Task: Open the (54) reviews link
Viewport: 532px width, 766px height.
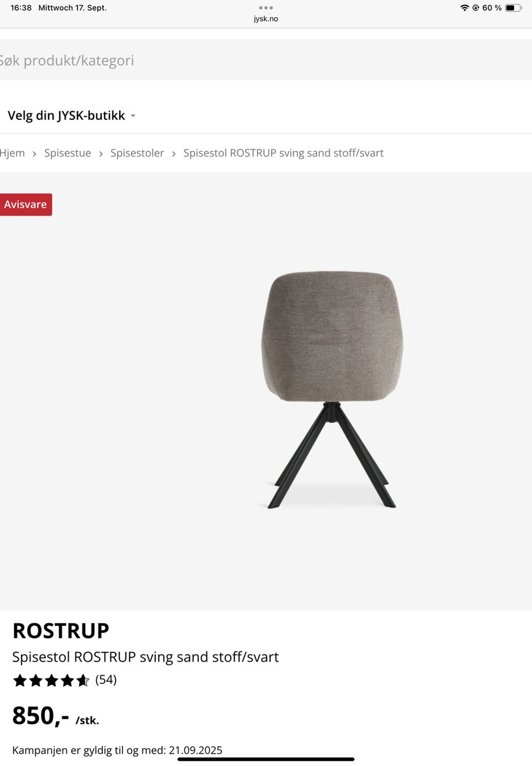Action: [x=106, y=679]
